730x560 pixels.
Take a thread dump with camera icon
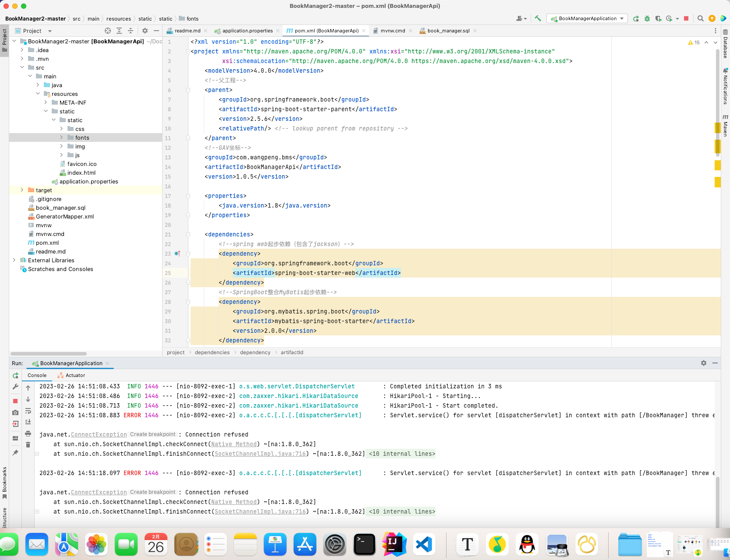(15, 412)
